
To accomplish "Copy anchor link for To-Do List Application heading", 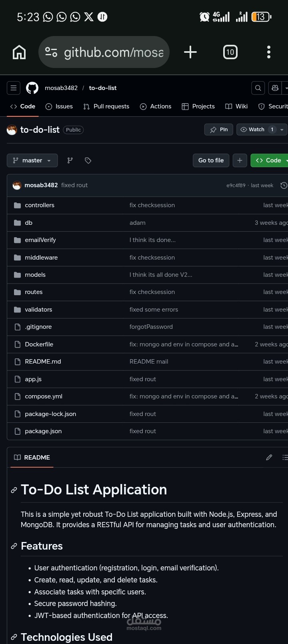I will point(14,490).
